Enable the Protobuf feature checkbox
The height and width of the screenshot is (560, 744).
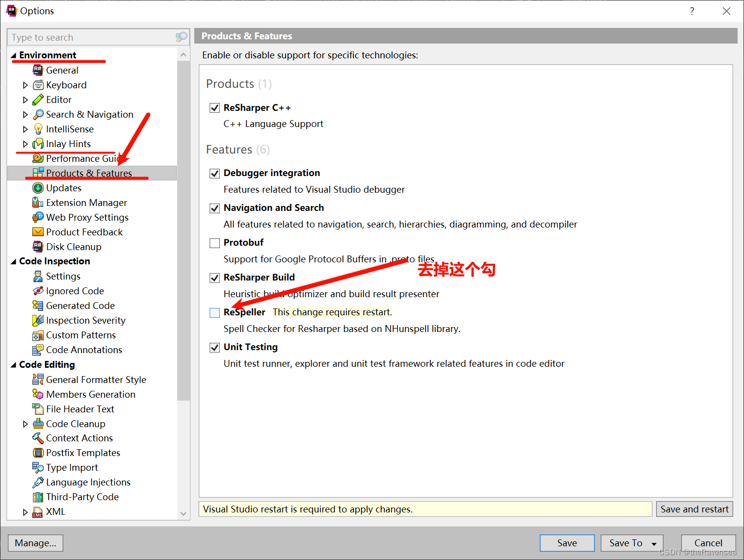pos(214,243)
